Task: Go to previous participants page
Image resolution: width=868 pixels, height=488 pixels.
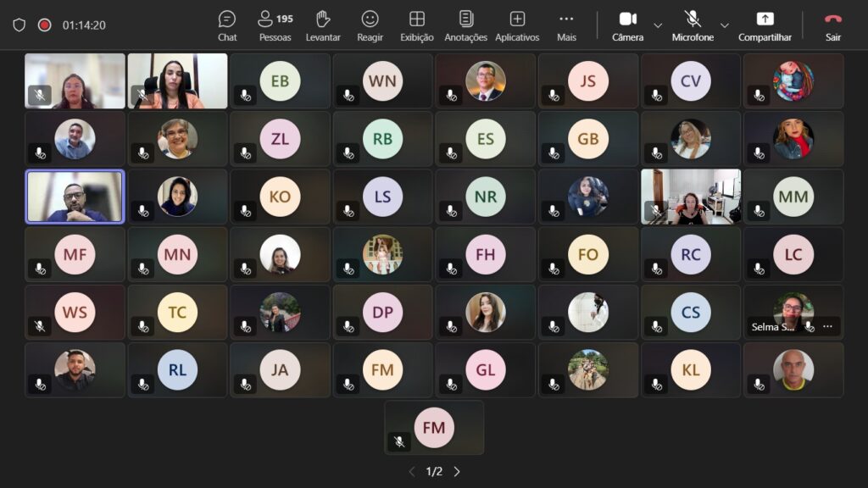Action: tap(412, 471)
